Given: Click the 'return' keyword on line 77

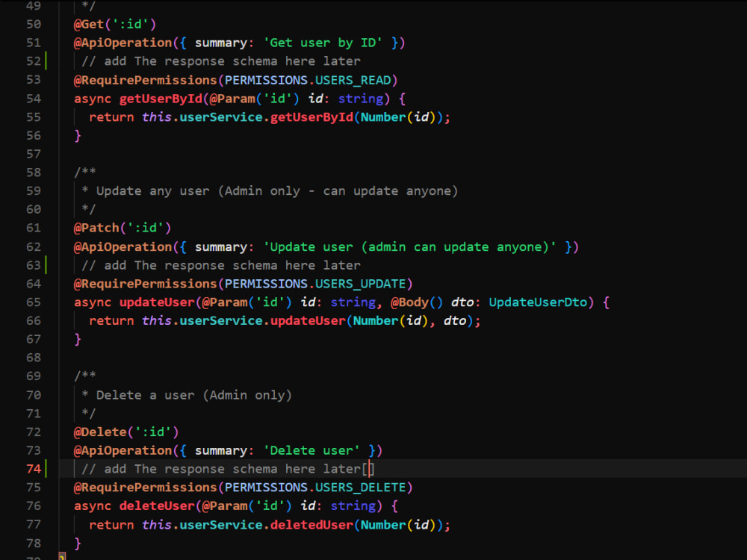Looking at the screenshot, I should [111, 525].
